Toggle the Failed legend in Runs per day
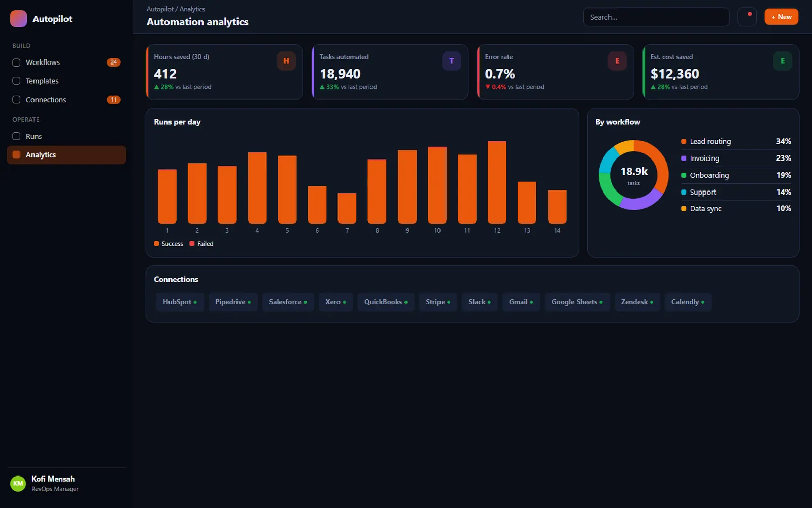Image resolution: width=812 pixels, height=508 pixels. [x=201, y=244]
